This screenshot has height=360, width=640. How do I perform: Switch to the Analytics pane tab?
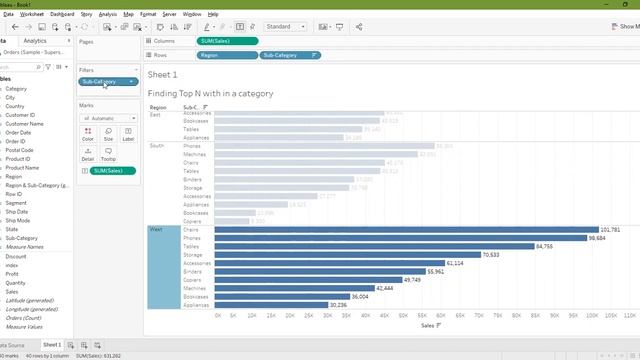pyautogui.click(x=35, y=41)
